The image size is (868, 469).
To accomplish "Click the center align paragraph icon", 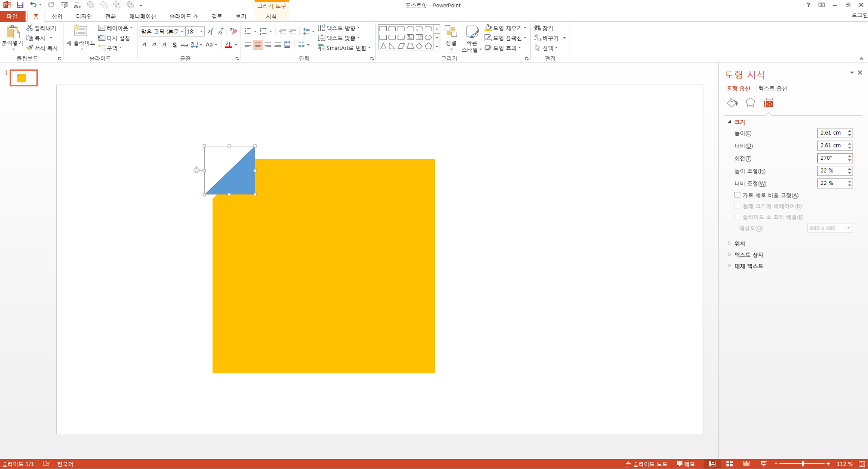I will [258, 45].
